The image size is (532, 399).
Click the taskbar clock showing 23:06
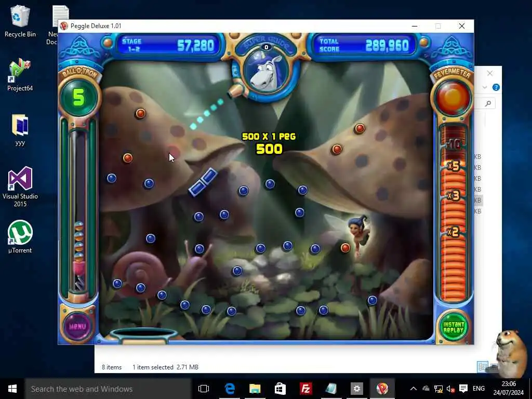[x=508, y=388]
